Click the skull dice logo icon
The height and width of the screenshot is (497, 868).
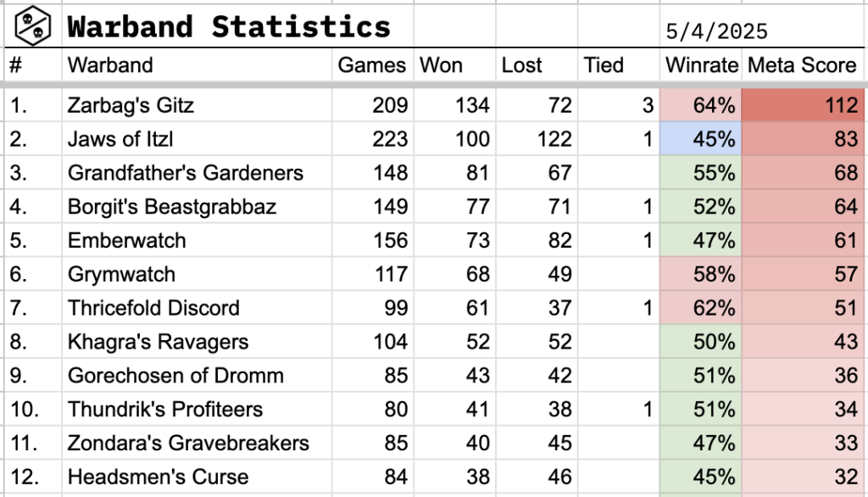33,25
